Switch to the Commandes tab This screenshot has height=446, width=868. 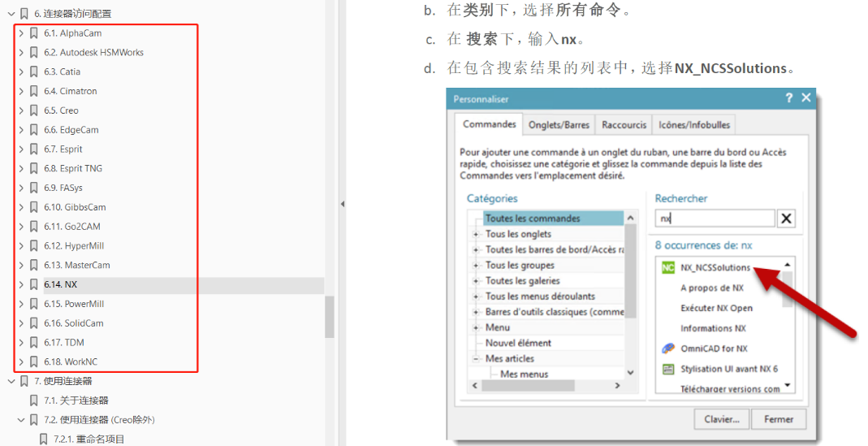(x=490, y=124)
